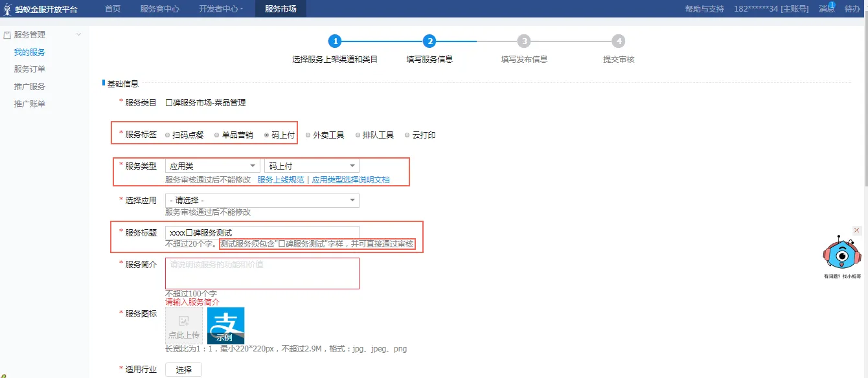Screen dimensions: 868x378
Task: Click the 提交审核 step label
Action: click(x=619, y=59)
